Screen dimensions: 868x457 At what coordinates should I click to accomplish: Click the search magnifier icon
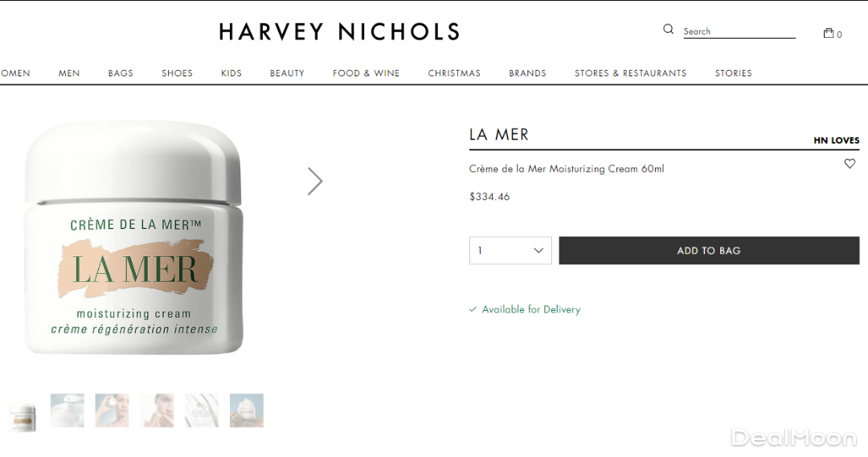tap(668, 30)
